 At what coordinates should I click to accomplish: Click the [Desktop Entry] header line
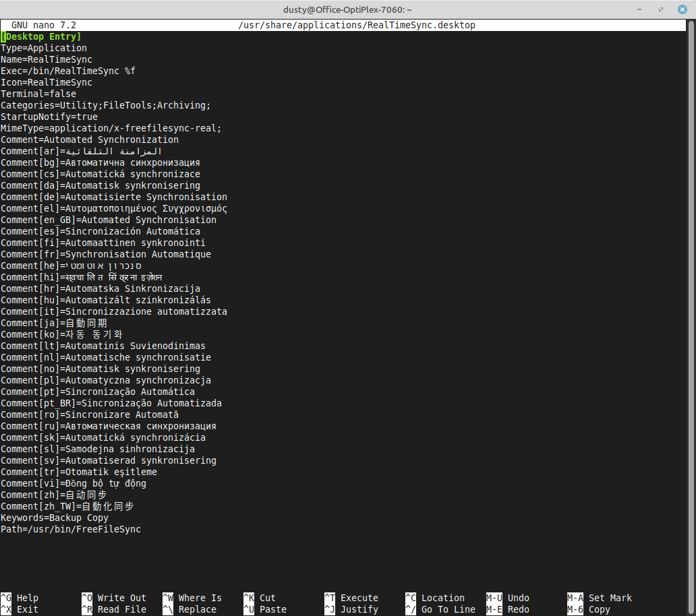(x=41, y=36)
